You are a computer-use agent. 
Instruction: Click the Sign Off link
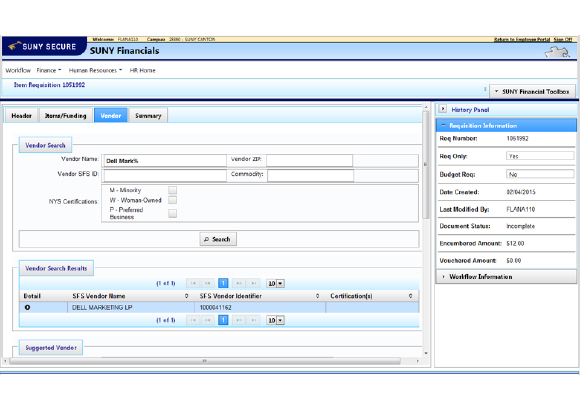pyautogui.click(x=563, y=39)
